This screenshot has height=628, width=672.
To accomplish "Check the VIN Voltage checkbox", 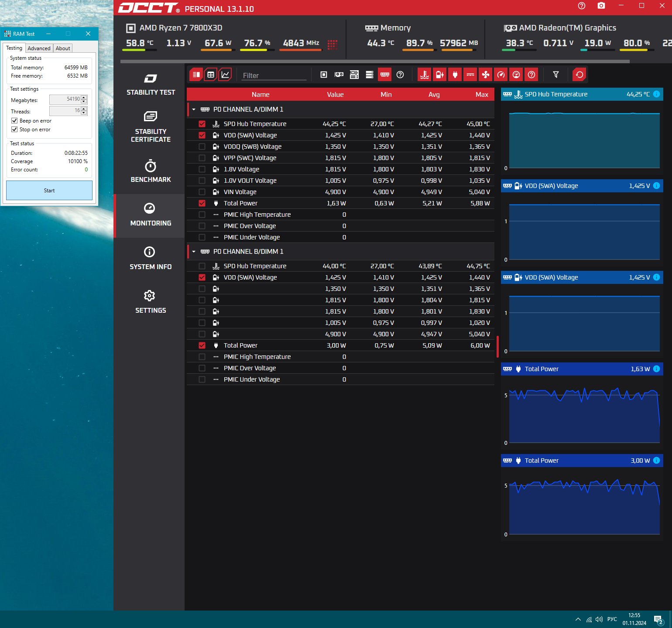I will tap(202, 192).
